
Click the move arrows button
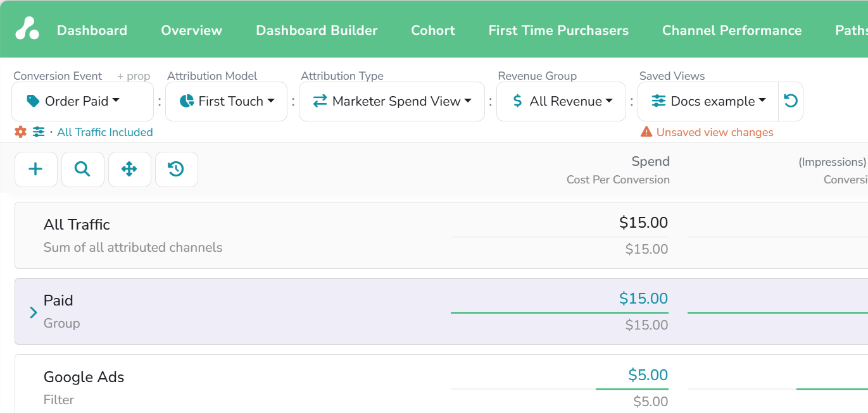[130, 170]
